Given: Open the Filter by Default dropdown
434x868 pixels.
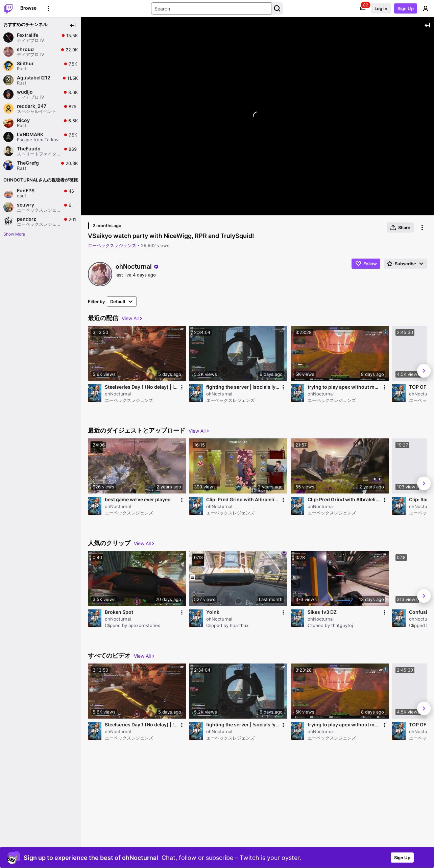Looking at the screenshot, I should pyautogui.click(x=122, y=302).
